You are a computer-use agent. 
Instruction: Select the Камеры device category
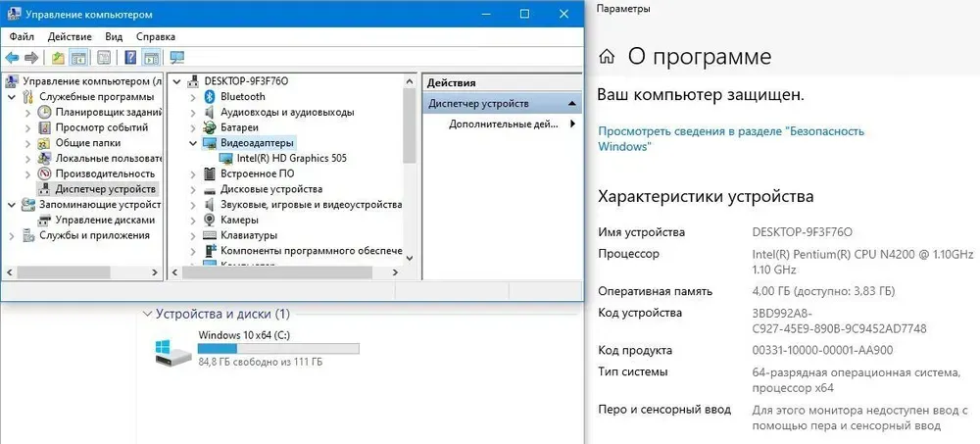239,220
